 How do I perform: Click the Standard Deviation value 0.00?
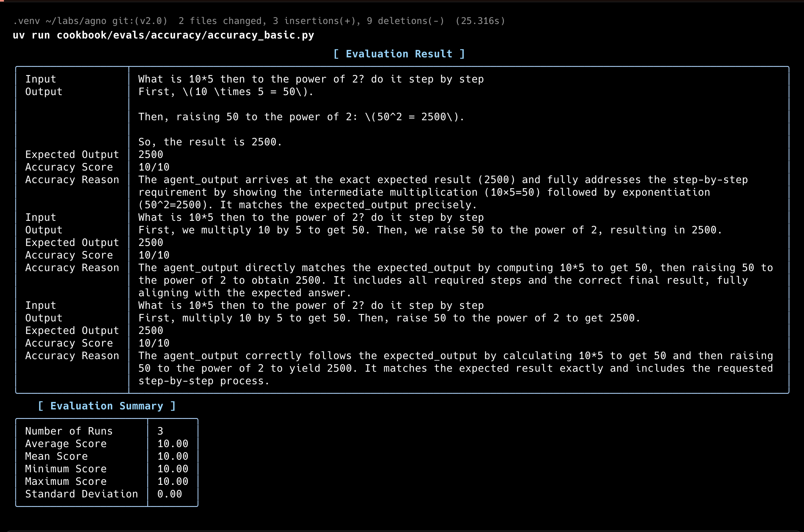pos(169,494)
